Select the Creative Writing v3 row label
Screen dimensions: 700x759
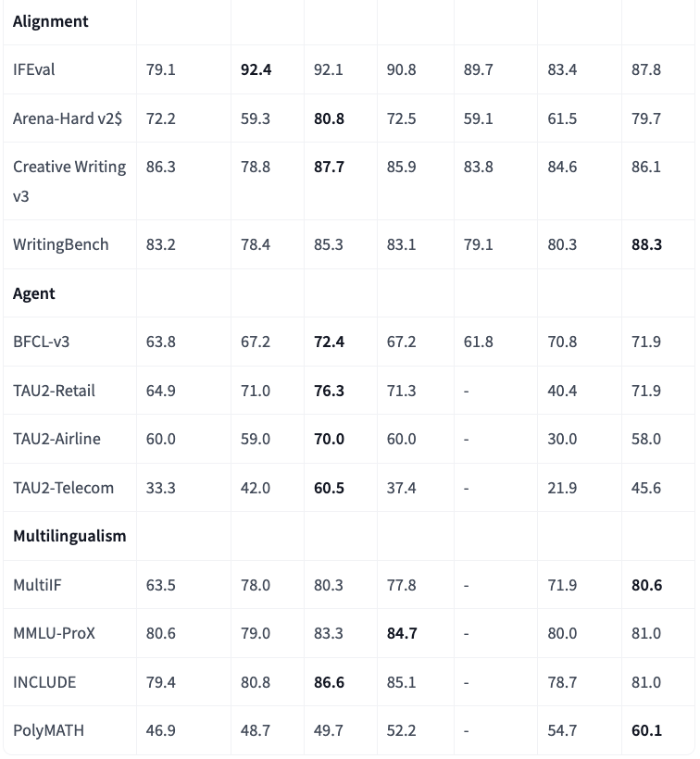pyautogui.click(x=69, y=181)
